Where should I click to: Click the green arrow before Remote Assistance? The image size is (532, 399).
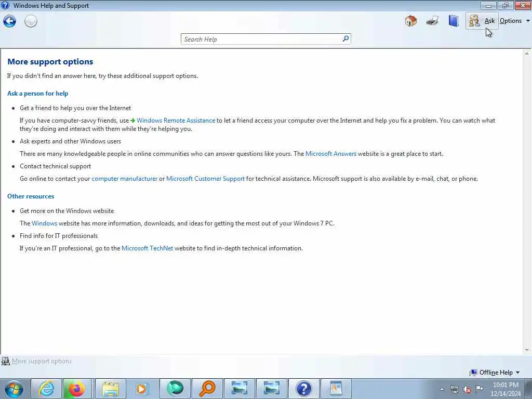pyautogui.click(x=132, y=121)
